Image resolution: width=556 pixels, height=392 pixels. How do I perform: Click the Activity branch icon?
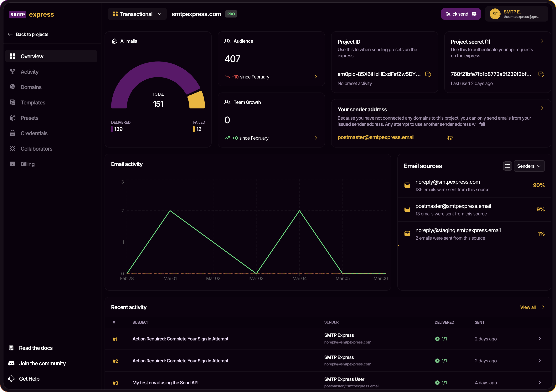tap(13, 72)
